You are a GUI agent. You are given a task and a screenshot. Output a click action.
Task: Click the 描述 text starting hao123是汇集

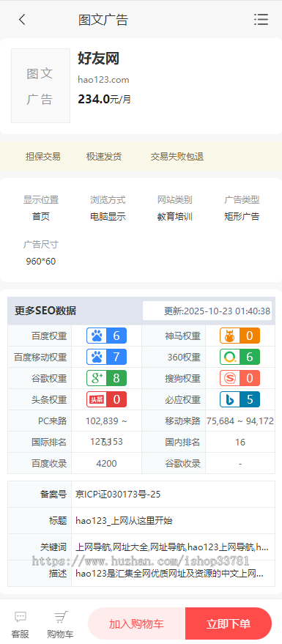pyautogui.click(x=169, y=574)
